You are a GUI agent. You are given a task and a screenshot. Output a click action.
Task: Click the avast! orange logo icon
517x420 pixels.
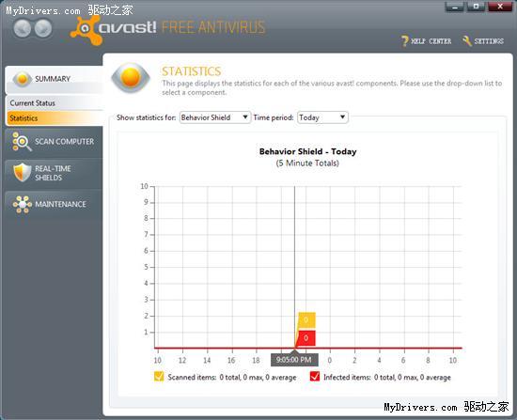pos(86,30)
